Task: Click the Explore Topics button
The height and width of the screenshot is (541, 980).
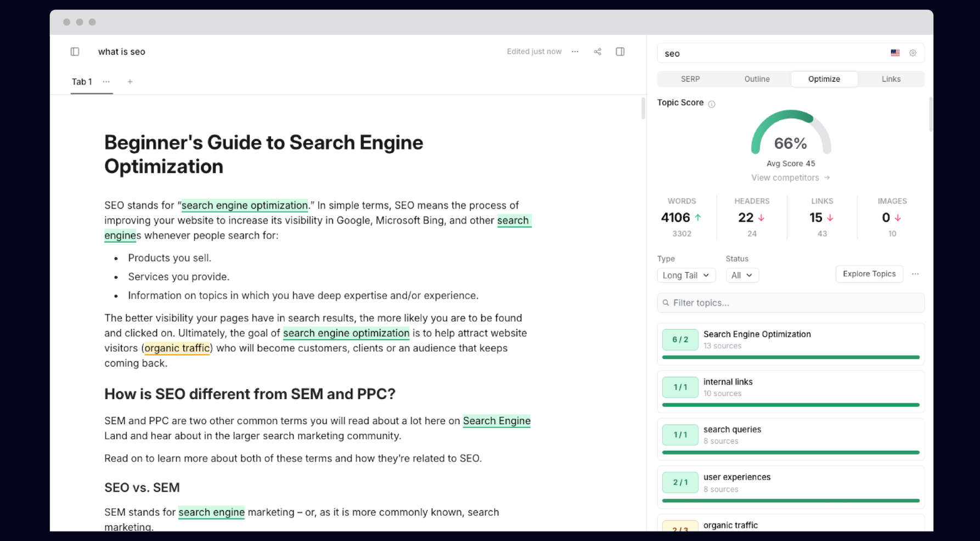Action: (x=869, y=274)
